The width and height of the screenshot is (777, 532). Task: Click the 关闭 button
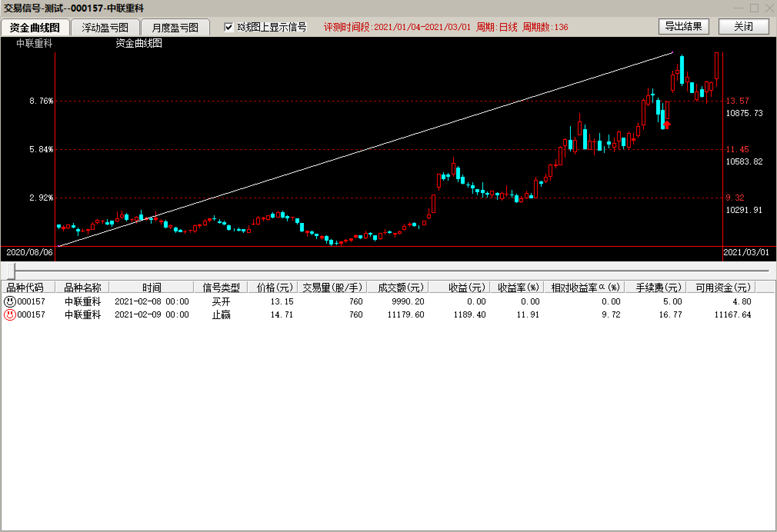(743, 27)
